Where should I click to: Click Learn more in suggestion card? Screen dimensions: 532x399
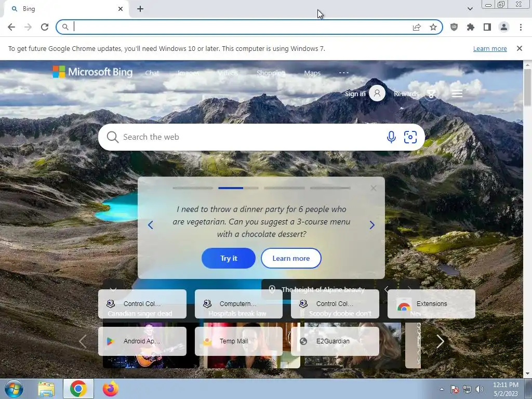click(x=291, y=258)
